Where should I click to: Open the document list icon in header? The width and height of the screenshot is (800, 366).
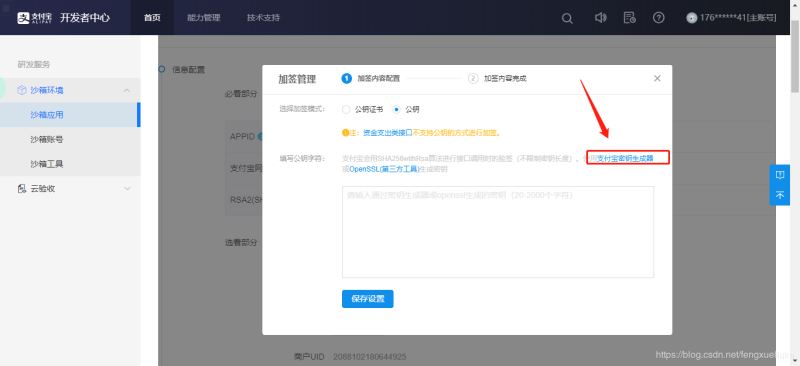click(x=629, y=18)
